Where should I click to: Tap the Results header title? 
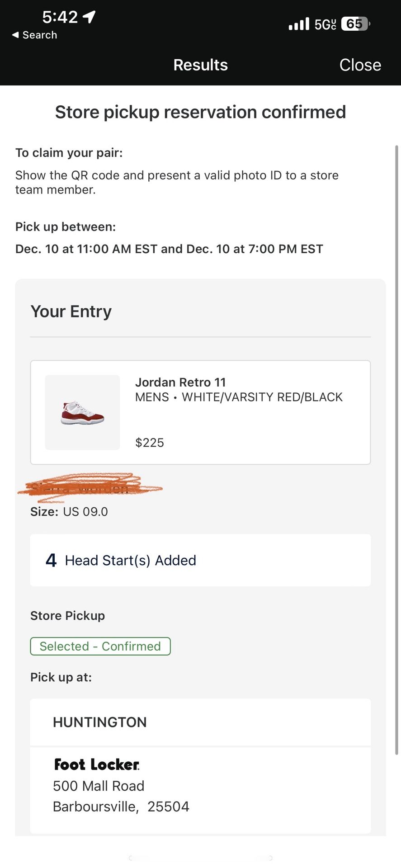(x=200, y=65)
